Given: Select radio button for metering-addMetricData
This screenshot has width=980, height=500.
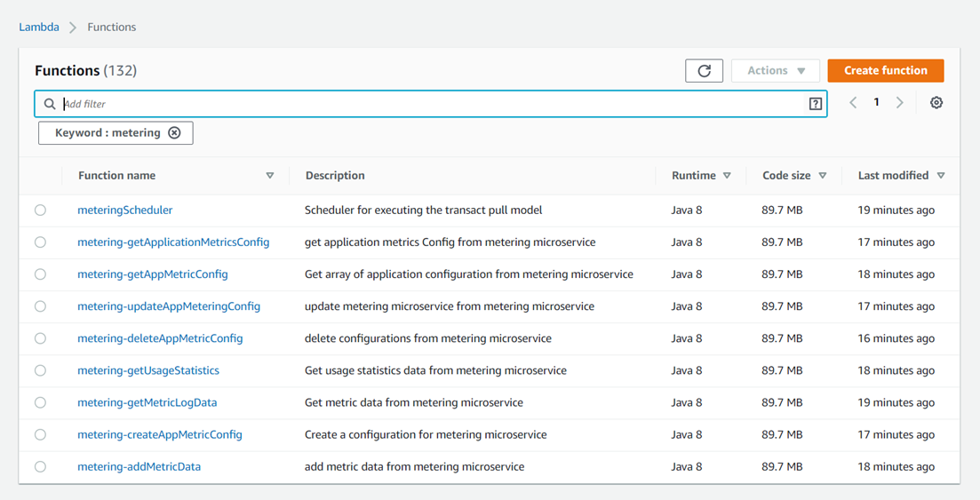Looking at the screenshot, I should click(x=41, y=466).
